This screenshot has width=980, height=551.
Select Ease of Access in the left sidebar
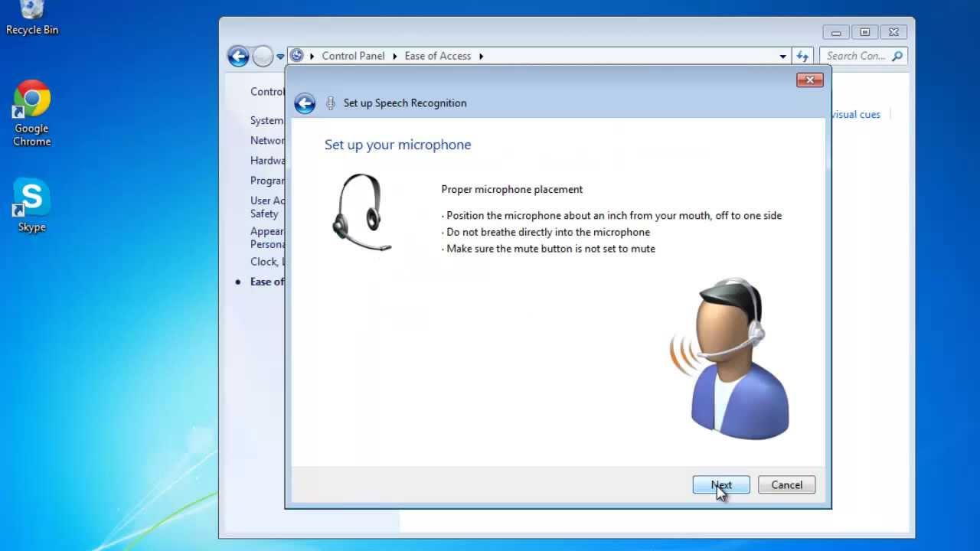point(266,282)
